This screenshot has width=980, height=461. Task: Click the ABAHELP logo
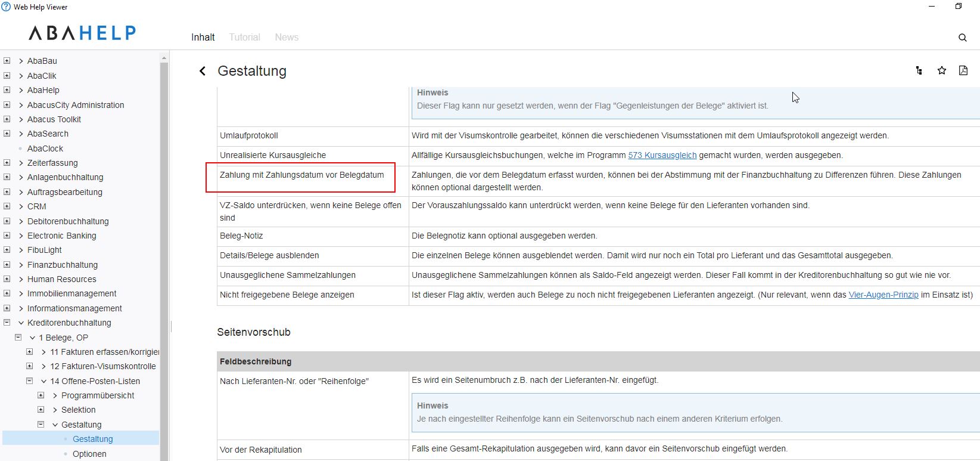click(x=82, y=33)
